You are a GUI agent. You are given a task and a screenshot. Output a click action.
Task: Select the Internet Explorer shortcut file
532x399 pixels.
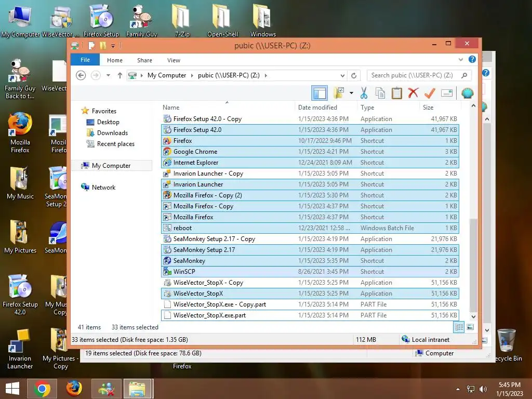tap(310, 163)
